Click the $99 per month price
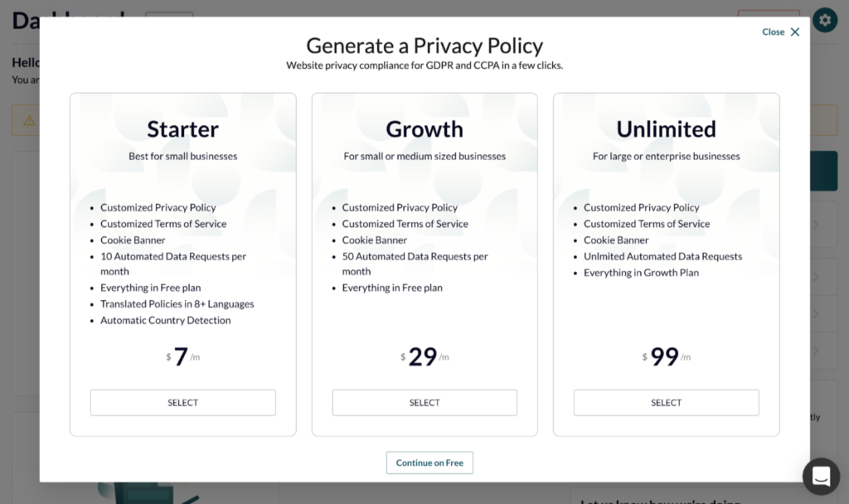The width and height of the screenshot is (849, 504). tap(665, 356)
